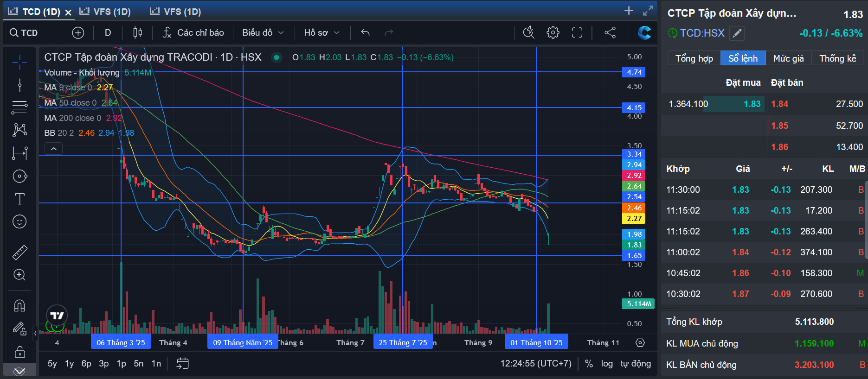Select the shapes brush tool

[19, 176]
